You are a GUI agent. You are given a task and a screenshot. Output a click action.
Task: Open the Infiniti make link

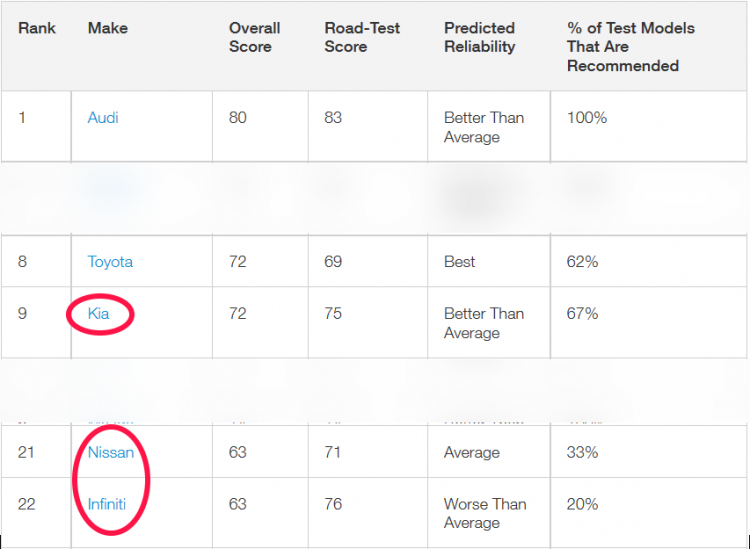[107, 504]
